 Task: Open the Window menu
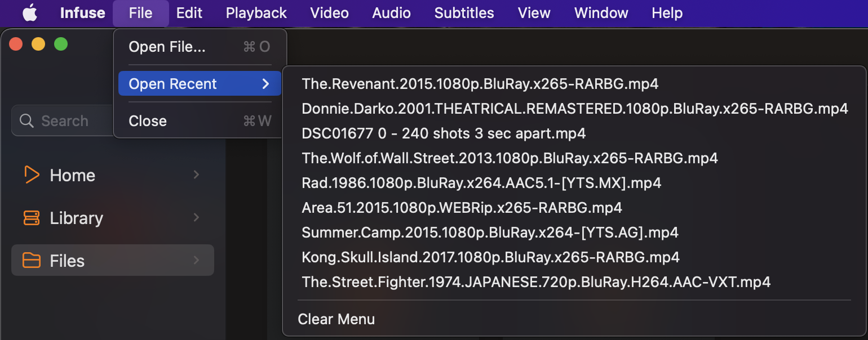[x=601, y=13]
